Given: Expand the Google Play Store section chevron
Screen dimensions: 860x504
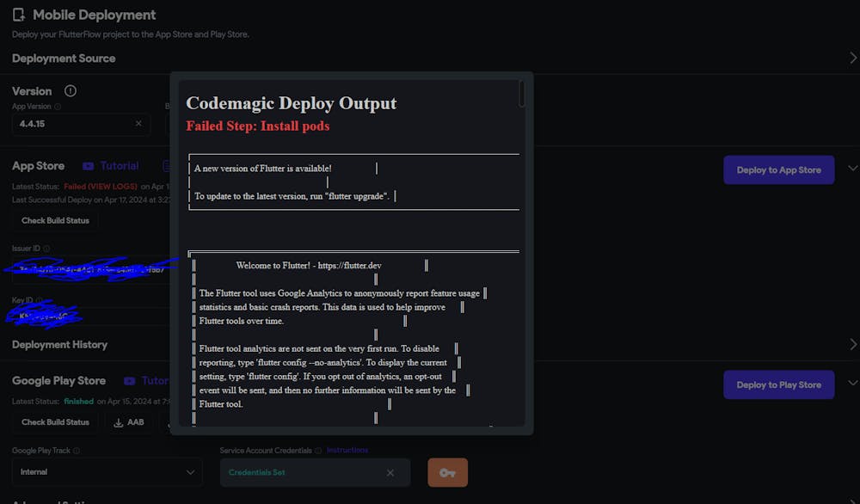Looking at the screenshot, I should click(852, 383).
